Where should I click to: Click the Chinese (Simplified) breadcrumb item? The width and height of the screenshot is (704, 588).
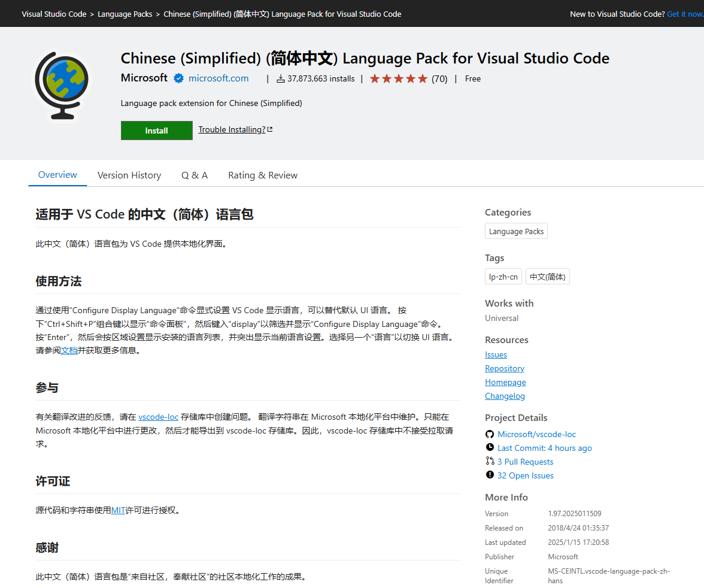pyautogui.click(x=283, y=14)
